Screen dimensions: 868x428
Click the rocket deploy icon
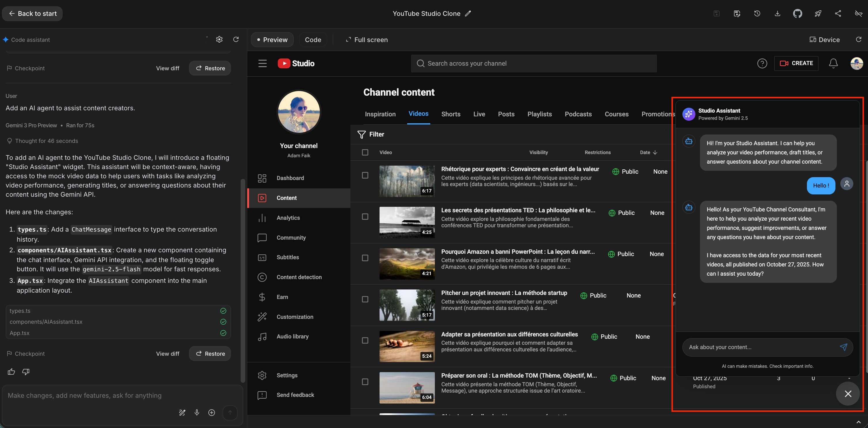818,14
